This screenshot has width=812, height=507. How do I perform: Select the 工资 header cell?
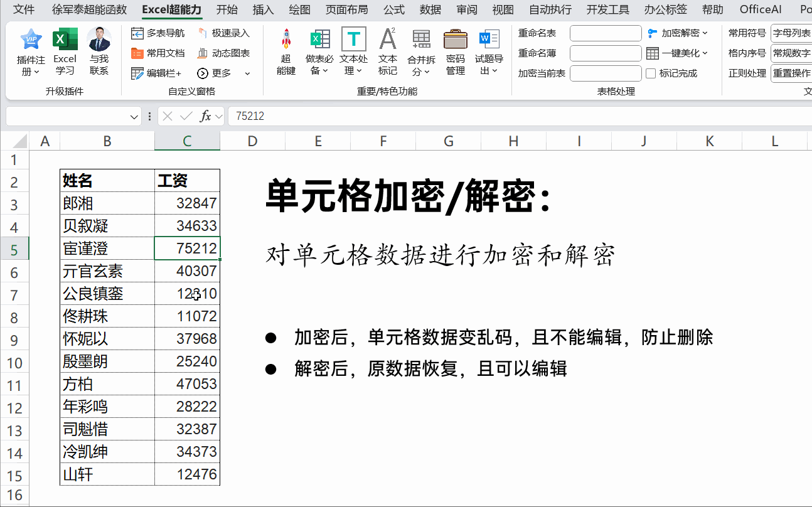point(187,181)
